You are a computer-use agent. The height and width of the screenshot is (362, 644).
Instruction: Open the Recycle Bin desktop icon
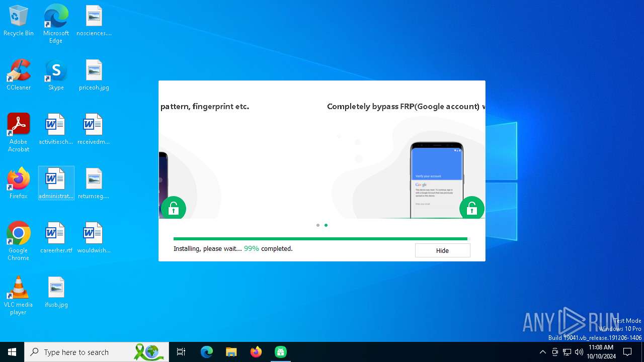pyautogui.click(x=19, y=21)
